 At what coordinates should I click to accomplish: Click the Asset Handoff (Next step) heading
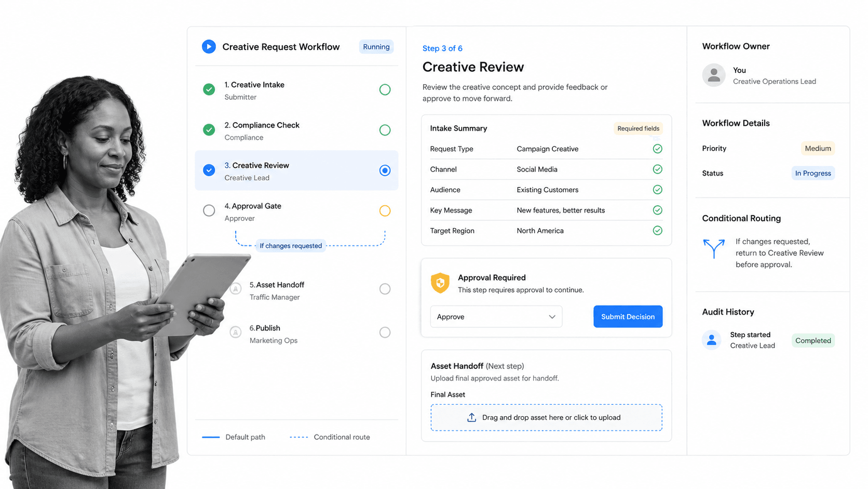coord(477,366)
